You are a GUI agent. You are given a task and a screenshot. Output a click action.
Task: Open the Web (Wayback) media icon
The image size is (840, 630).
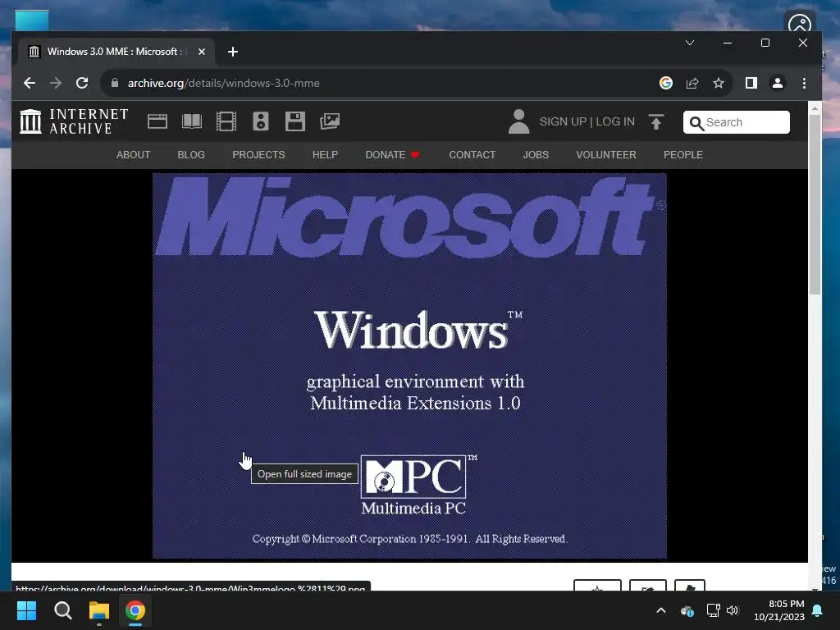tap(157, 121)
